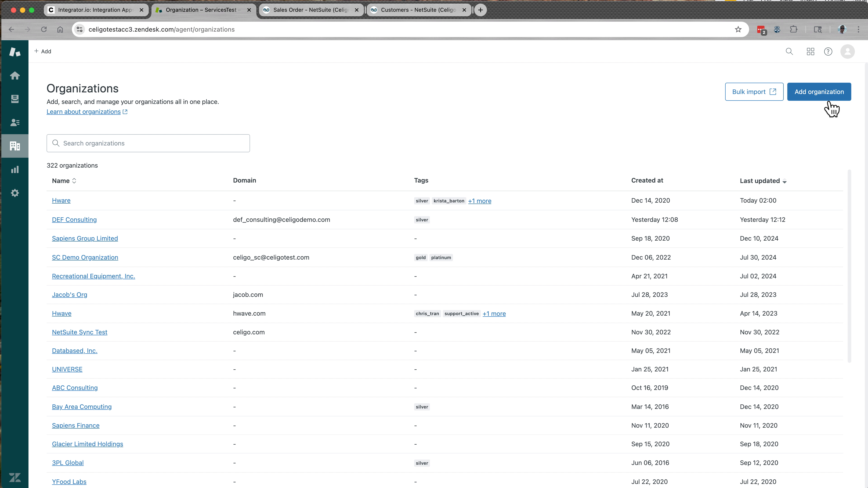Open Bulk import
Screen dimensions: 868x488
coord(754,91)
